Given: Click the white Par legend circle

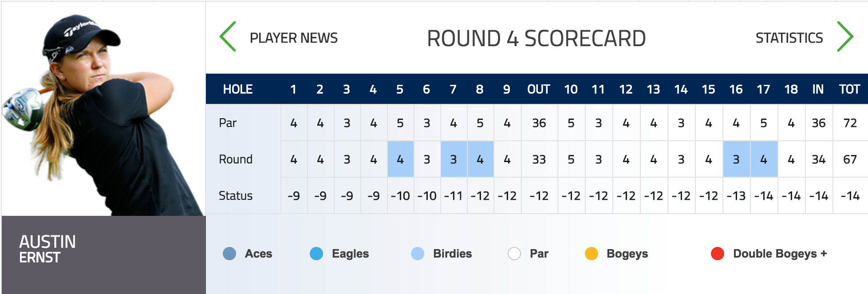Looking at the screenshot, I should coord(514,254).
